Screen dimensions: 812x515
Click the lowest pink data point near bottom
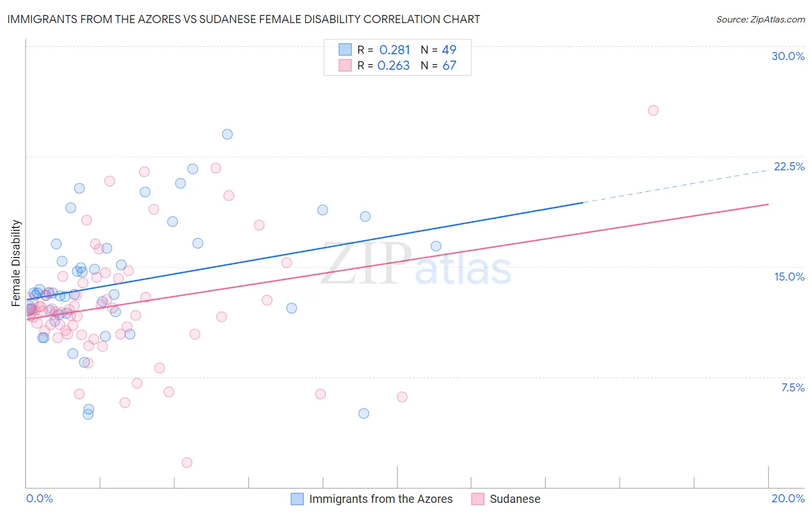187,462
